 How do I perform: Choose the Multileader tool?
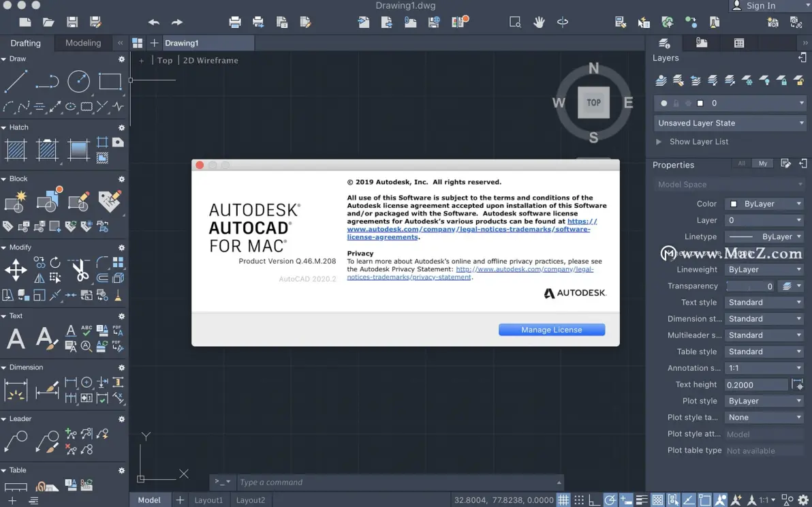coord(16,442)
